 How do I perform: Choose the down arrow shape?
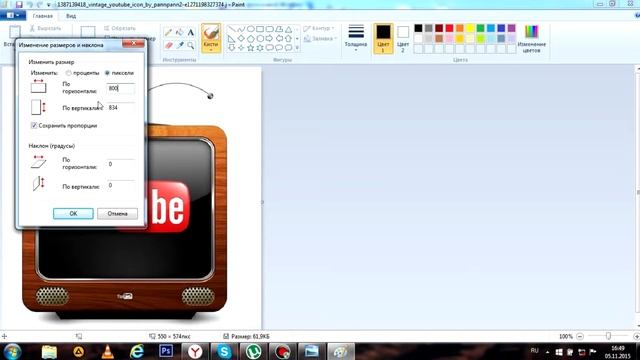click(x=231, y=48)
